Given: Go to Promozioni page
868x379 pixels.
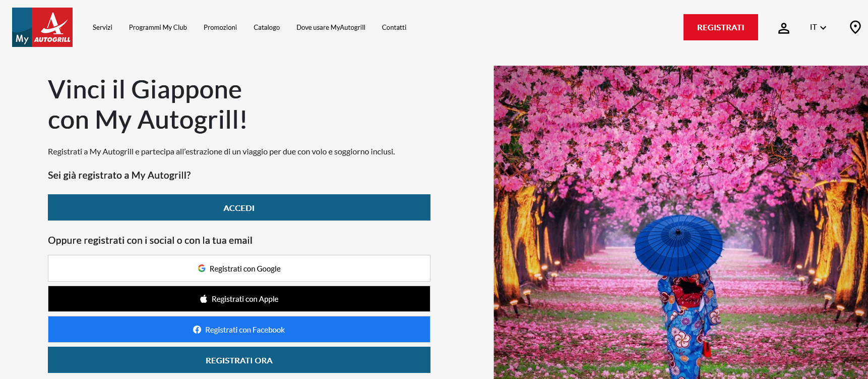Looking at the screenshot, I should 220,27.
